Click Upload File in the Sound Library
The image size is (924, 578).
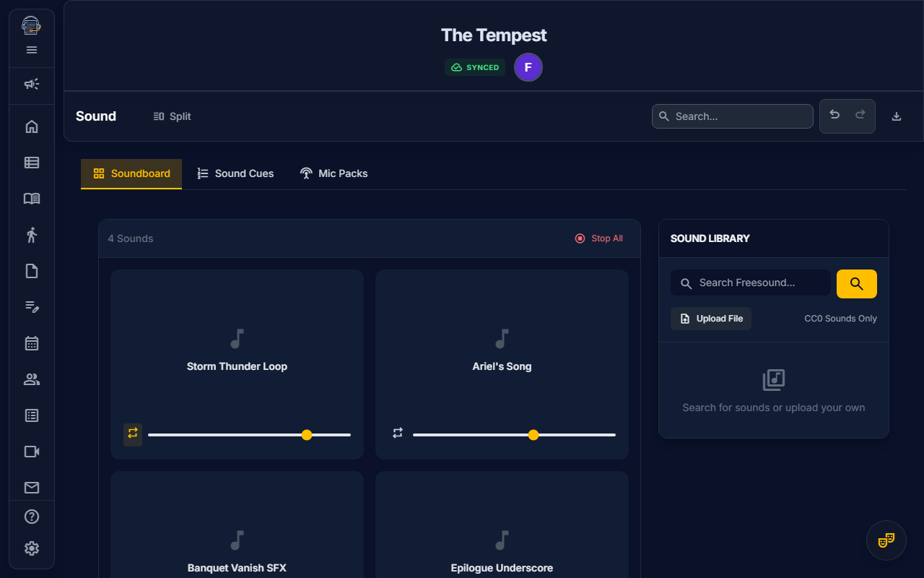pos(711,319)
